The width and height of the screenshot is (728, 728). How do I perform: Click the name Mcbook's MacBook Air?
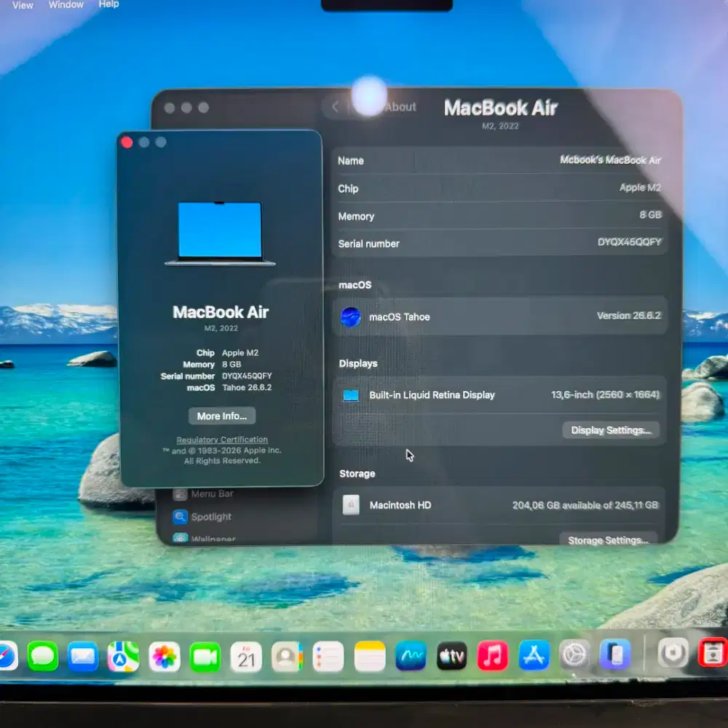(610, 159)
